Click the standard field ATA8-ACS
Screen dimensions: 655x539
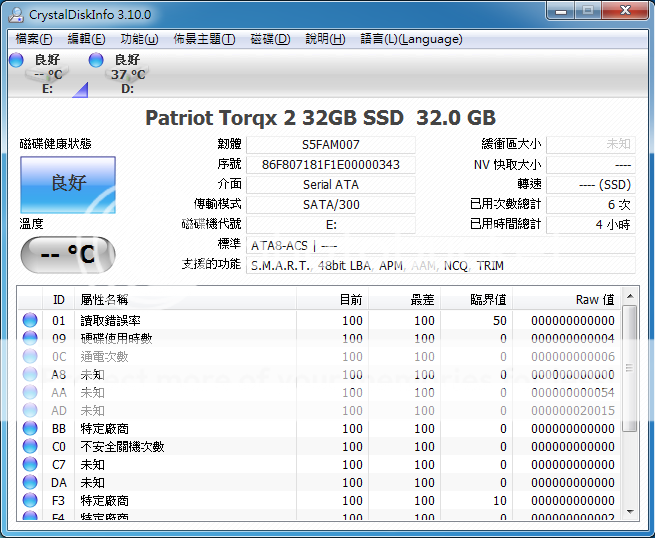pos(441,245)
